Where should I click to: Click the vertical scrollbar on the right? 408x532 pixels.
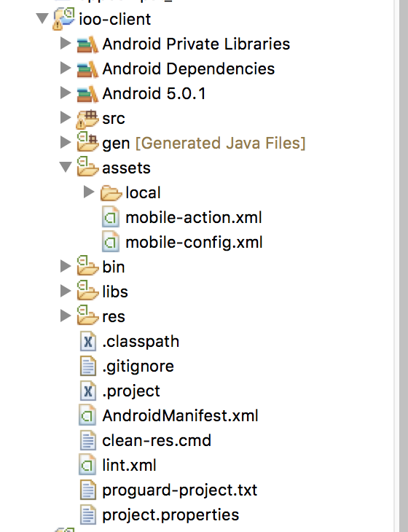click(403, 266)
